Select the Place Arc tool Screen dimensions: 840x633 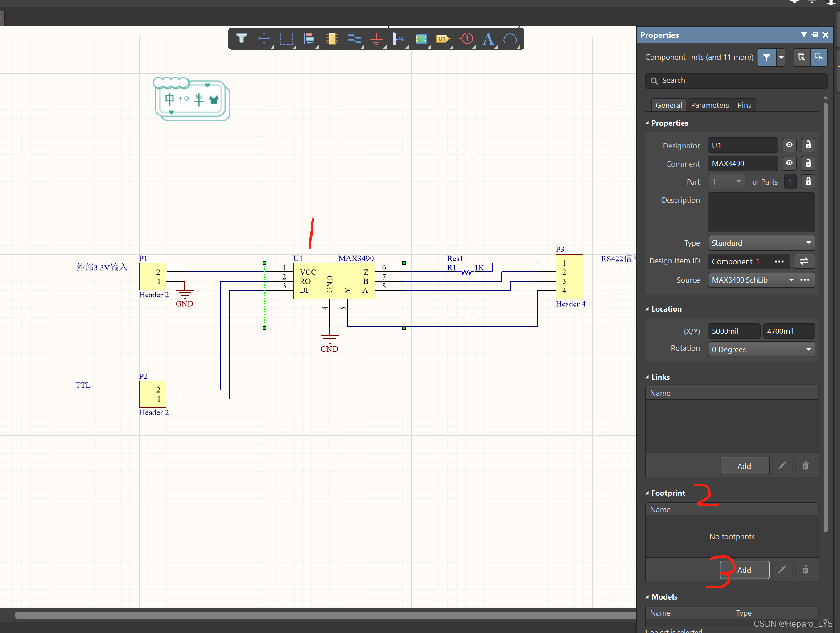[510, 39]
